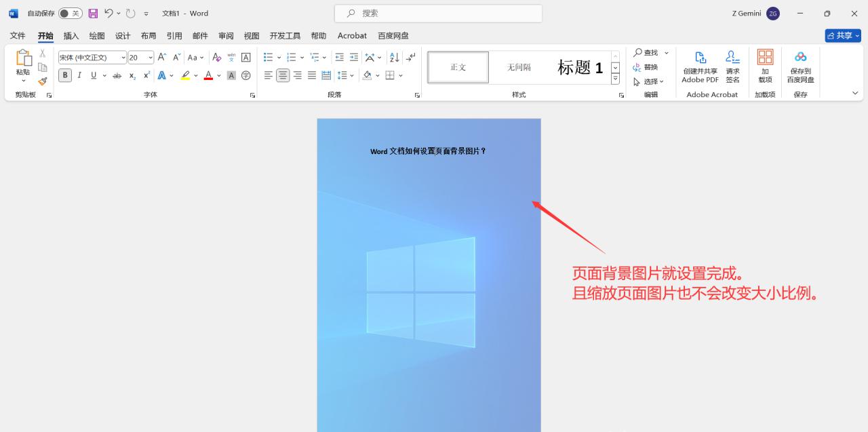This screenshot has height=432, width=868.
Task: Click Save to Baidu Netdisk icon
Action: (800, 66)
